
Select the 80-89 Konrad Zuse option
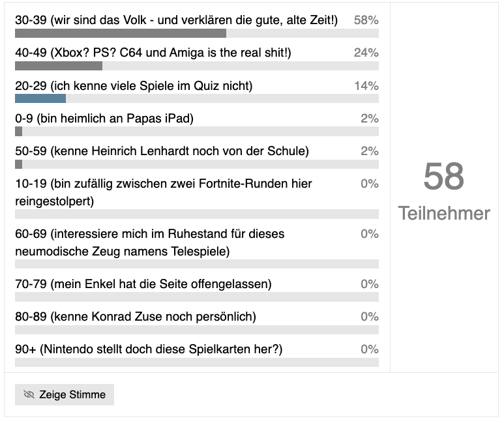[x=136, y=317]
